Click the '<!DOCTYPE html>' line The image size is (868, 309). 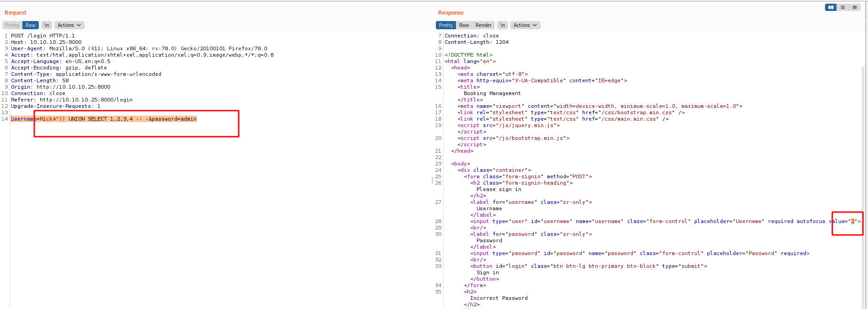(469, 55)
